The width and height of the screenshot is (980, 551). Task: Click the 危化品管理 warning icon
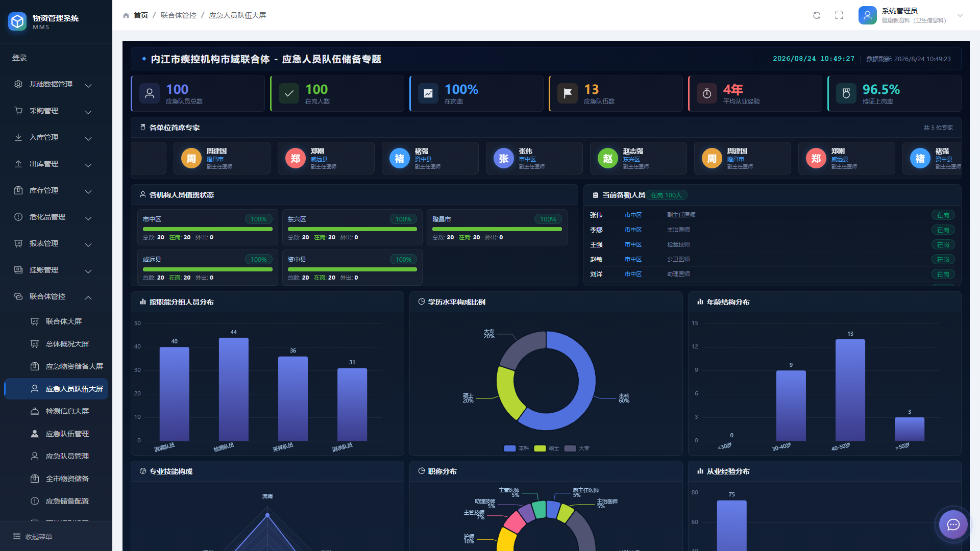(x=18, y=217)
